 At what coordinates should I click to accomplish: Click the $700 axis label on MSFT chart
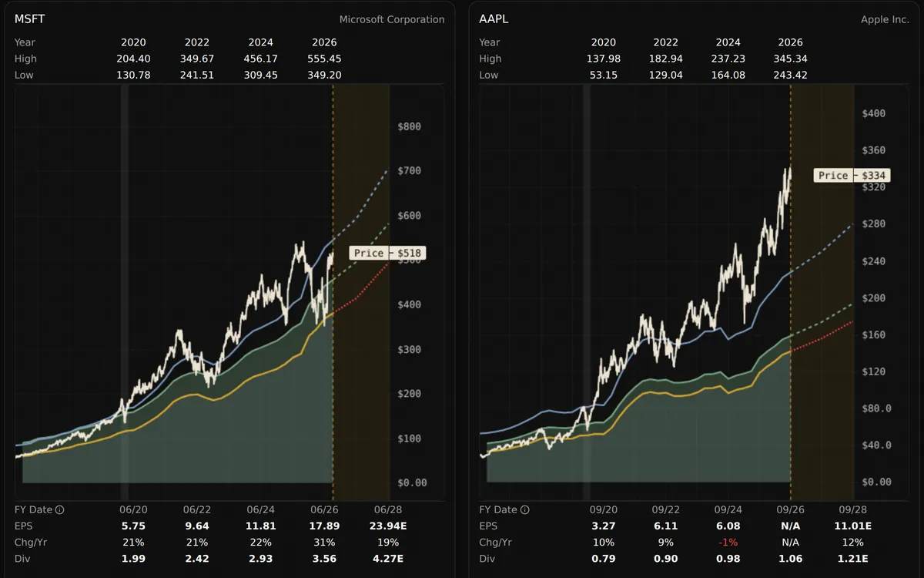pos(409,170)
